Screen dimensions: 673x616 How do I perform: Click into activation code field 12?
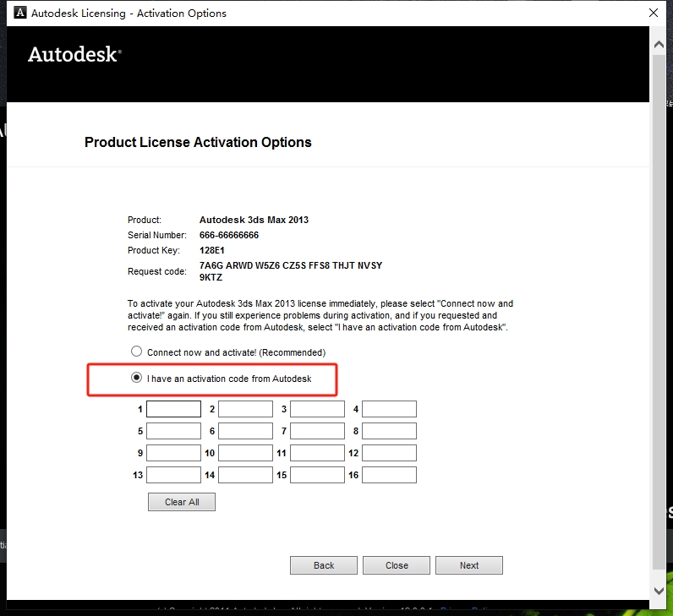(x=389, y=453)
